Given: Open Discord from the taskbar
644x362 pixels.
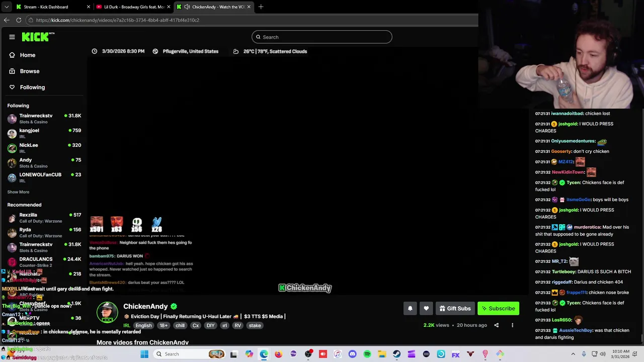Looking at the screenshot, I should click(x=352, y=354).
